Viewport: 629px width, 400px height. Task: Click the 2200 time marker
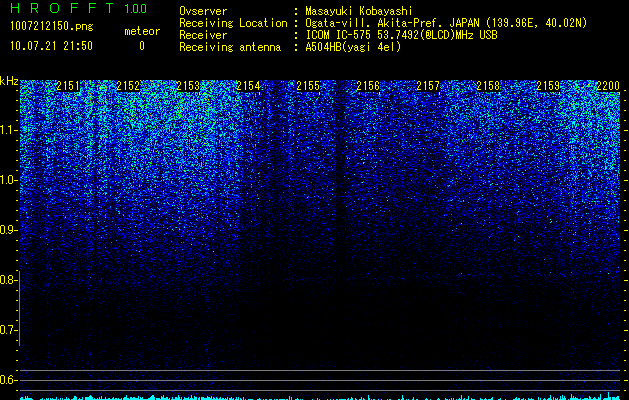608,86
